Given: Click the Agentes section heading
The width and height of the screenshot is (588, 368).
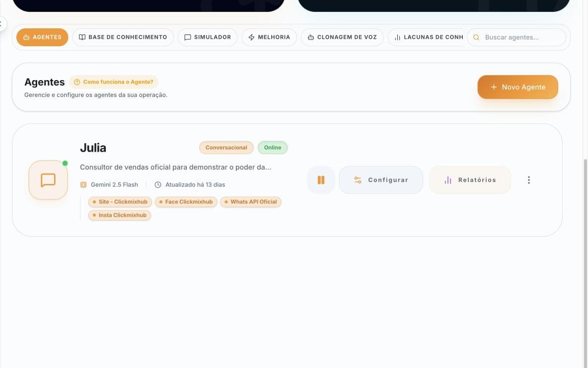Looking at the screenshot, I should tap(45, 82).
